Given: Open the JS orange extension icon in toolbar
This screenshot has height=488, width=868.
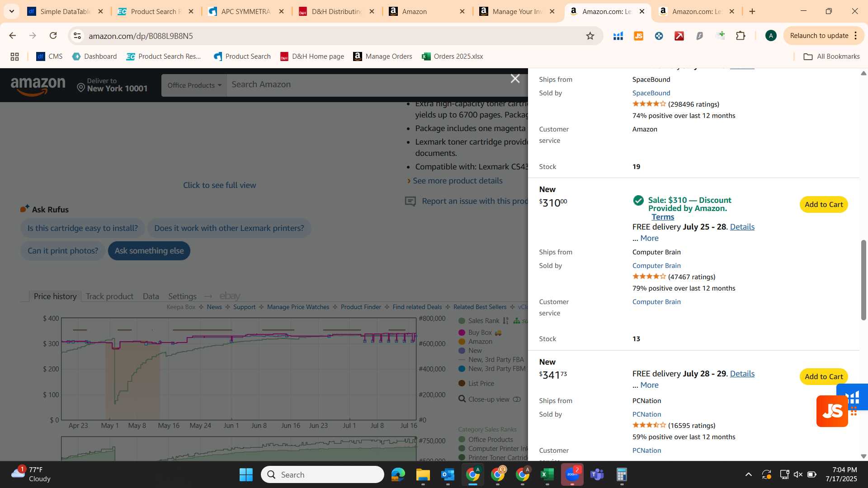Looking at the screenshot, I should click(638, 36).
